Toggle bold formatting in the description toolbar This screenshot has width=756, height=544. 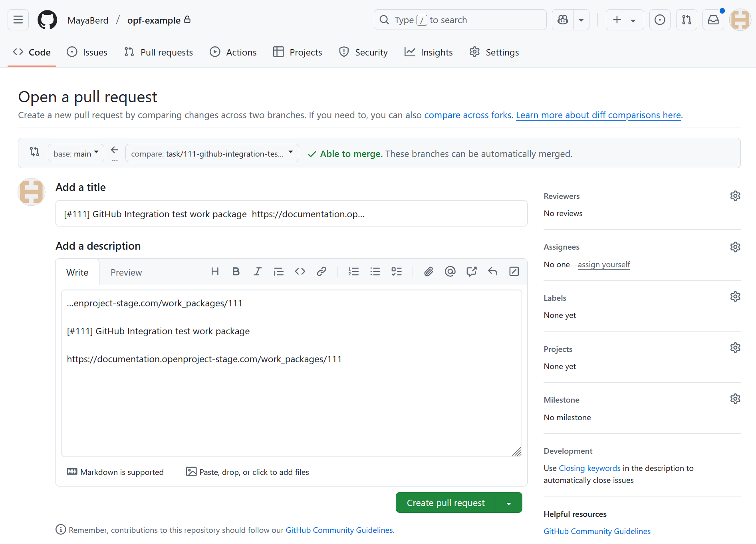(236, 271)
